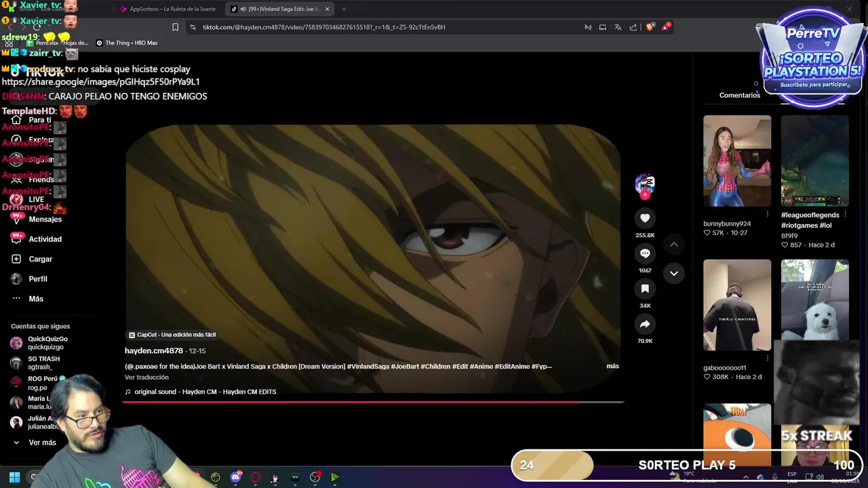This screenshot has height=488, width=868.
Task: Expand the caption with más link
Action: click(x=612, y=366)
